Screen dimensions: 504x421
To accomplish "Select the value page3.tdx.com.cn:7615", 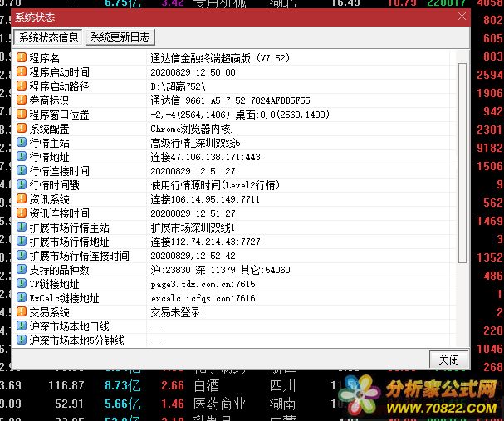I will (203, 284).
